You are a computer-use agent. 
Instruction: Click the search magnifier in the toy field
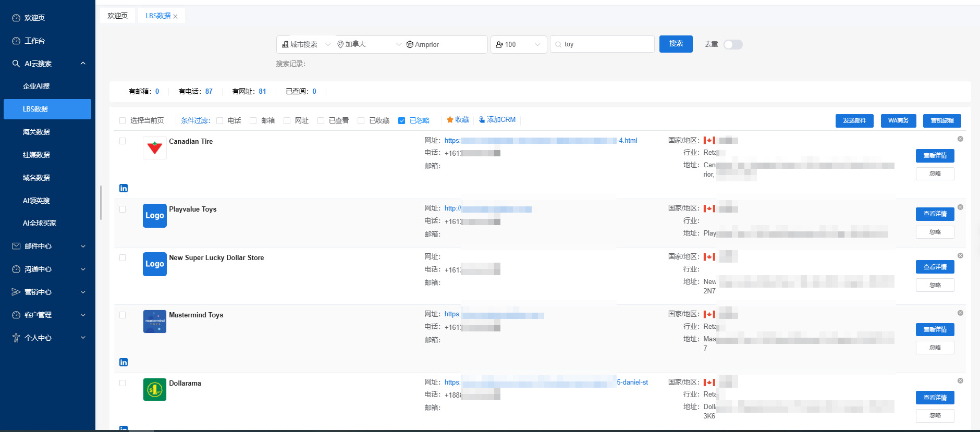[558, 45]
